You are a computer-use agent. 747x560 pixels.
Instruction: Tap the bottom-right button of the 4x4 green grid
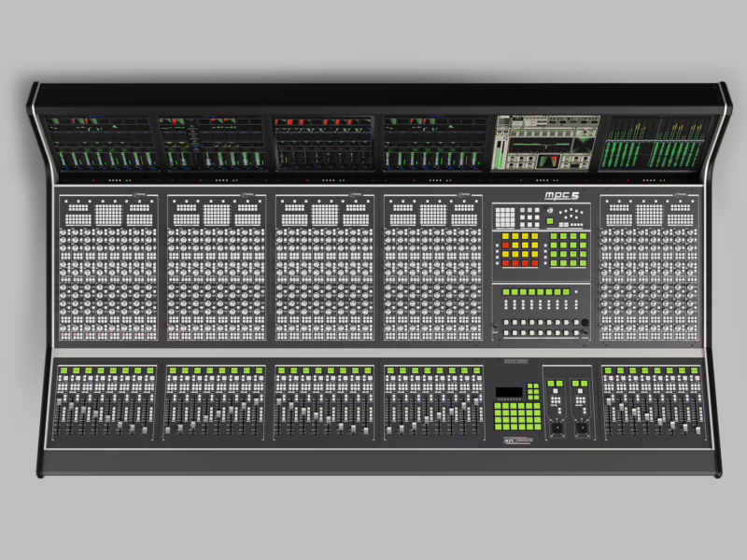coord(583,263)
